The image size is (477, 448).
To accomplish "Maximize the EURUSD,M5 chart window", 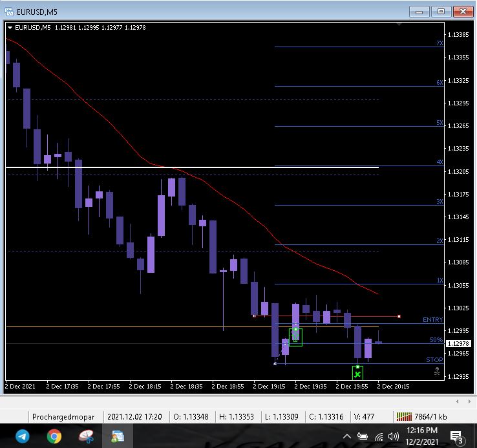I will pos(441,12).
